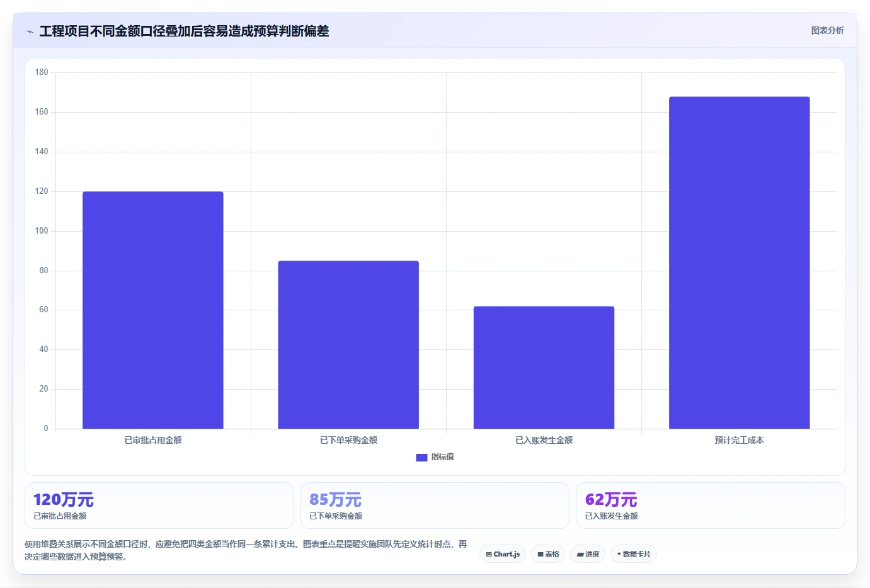
Task: Click the 数据卡片 tag
Action: (634, 554)
